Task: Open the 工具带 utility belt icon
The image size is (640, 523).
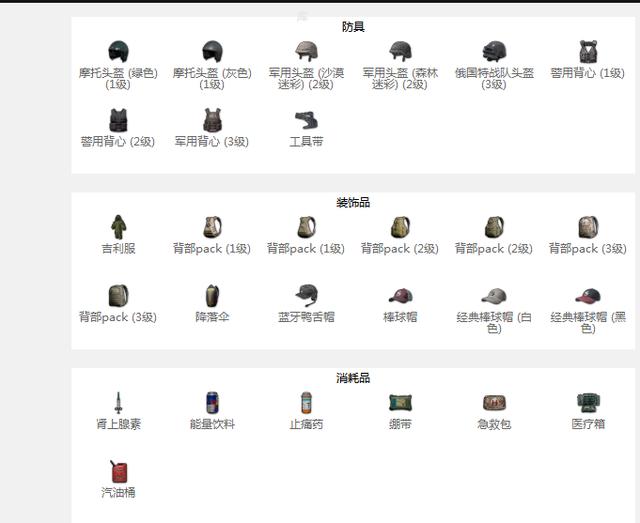Action: tap(306, 120)
